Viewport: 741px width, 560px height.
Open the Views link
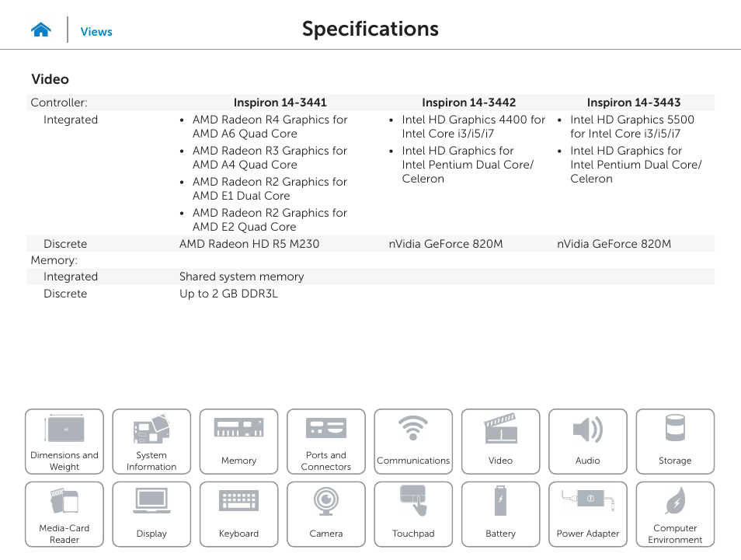[x=96, y=32]
